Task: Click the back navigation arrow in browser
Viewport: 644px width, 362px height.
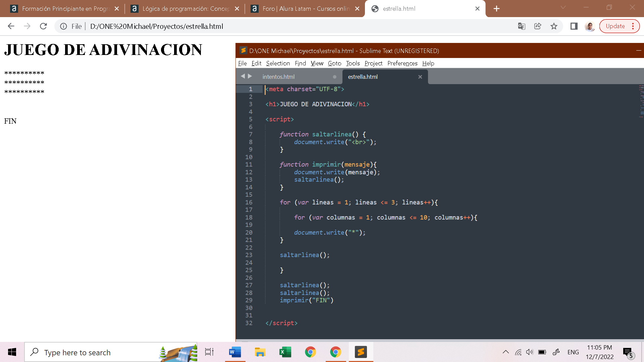Action: tap(11, 26)
